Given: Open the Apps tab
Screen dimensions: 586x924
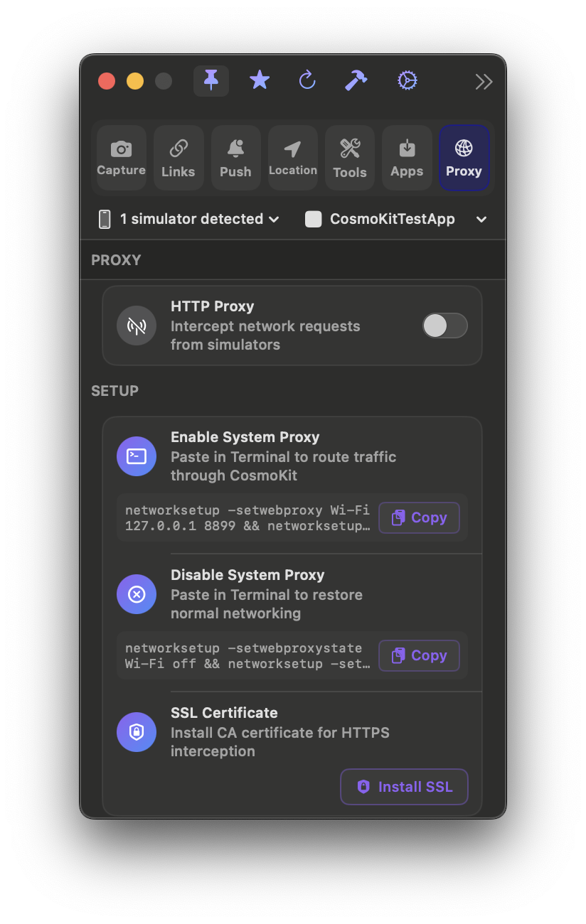Looking at the screenshot, I should click(x=407, y=158).
